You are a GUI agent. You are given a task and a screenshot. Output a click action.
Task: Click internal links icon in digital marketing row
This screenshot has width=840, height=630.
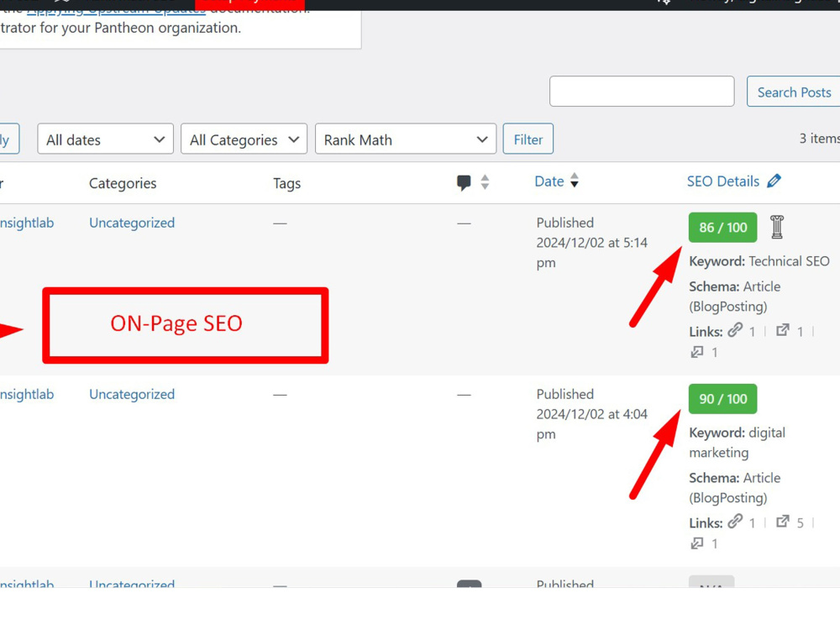coord(735,522)
